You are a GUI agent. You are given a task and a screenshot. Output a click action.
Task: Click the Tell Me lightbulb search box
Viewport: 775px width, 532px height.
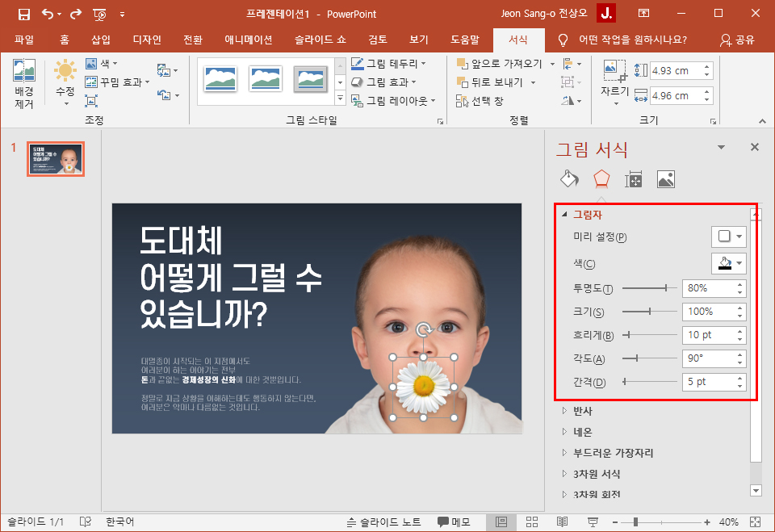point(622,40)
